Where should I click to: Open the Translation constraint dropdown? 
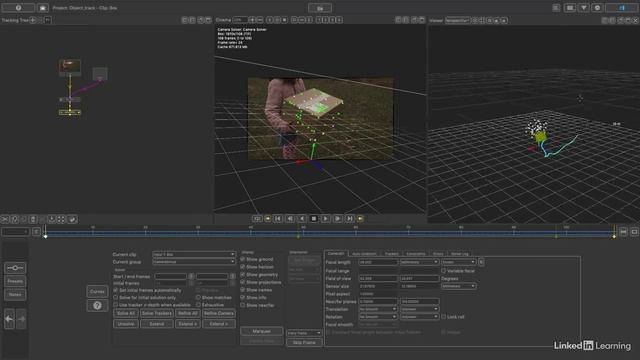[x=419, y=309]
